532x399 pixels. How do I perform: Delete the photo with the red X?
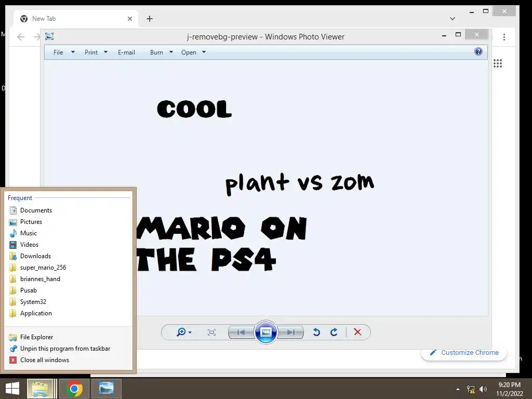click(357, 332)
